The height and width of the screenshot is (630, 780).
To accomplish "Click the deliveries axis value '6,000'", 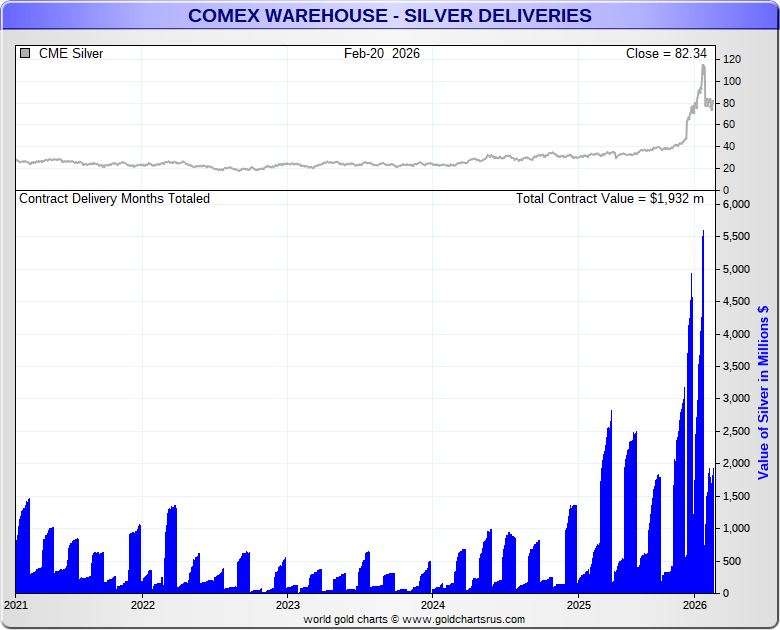I will coord(736,205).
